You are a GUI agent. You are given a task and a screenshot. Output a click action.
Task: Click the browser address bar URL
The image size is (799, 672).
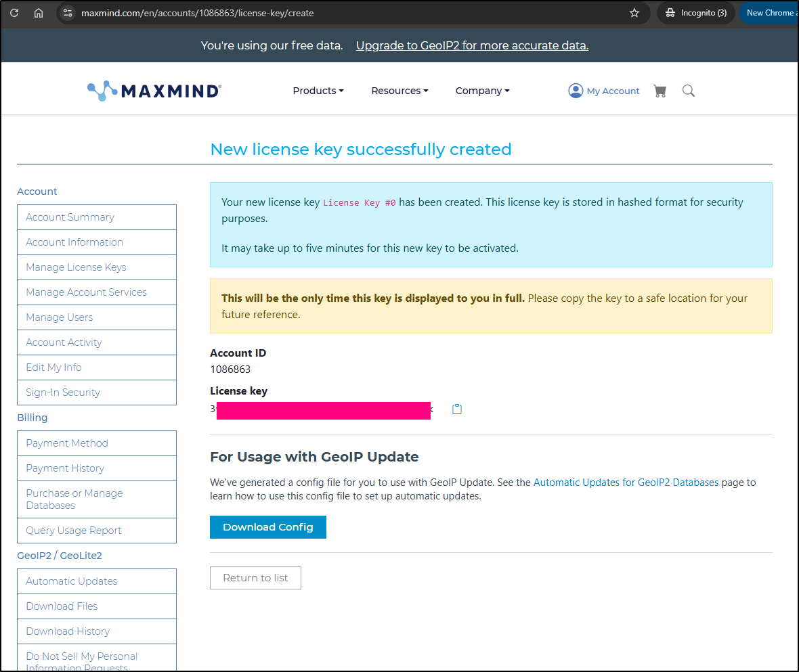[x=198, y=13]
